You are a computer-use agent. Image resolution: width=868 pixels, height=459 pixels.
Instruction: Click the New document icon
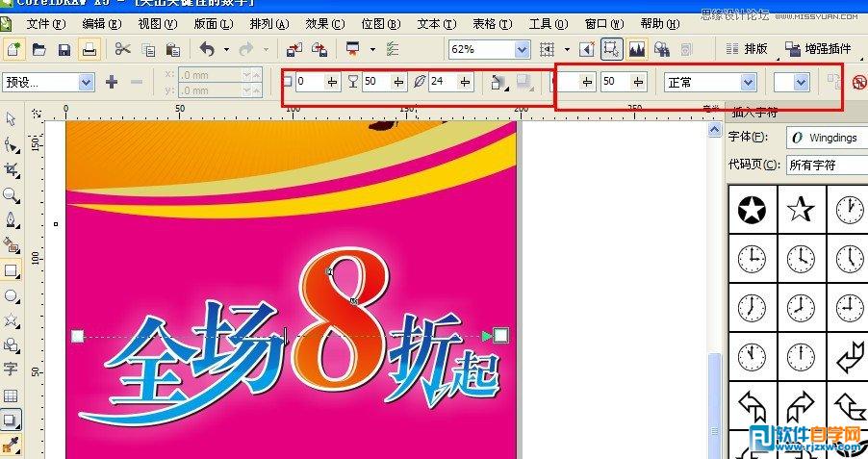click(13, 50)
